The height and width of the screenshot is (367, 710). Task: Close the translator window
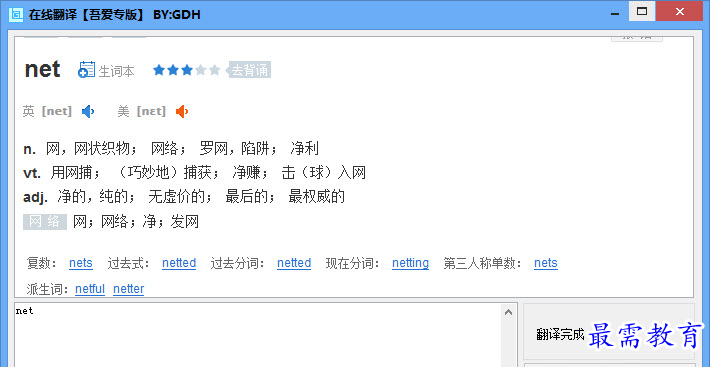[x=680, y=12]
